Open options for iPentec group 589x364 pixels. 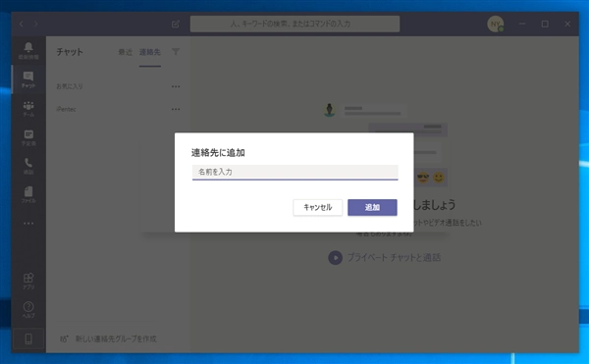pos(176,109)
